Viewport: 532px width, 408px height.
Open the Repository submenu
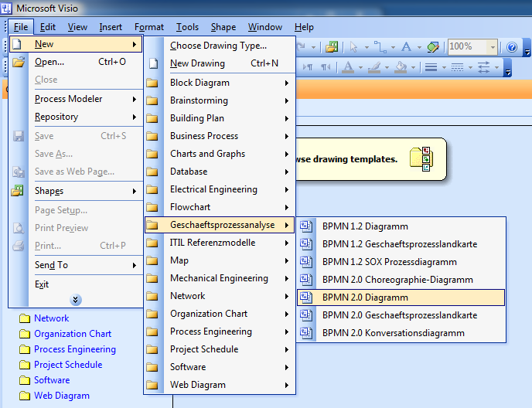(75, 117)
